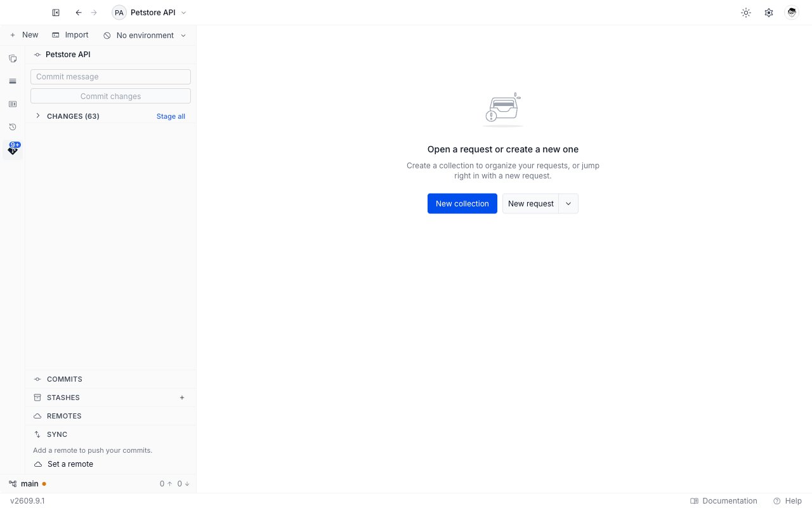Collapse the sidebar with the panel toggle icon
Image resolution: width=812 pixels, height=508 pixels.
coord(56,13)
